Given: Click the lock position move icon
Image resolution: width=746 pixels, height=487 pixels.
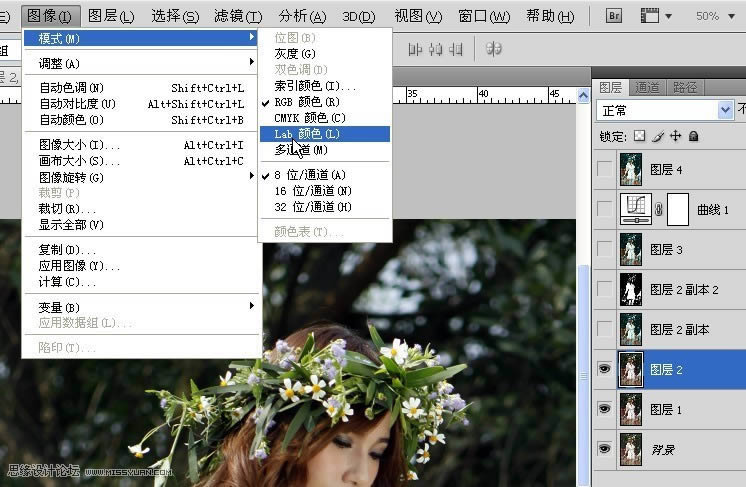Looking at the screenshot, I should 675,136.
